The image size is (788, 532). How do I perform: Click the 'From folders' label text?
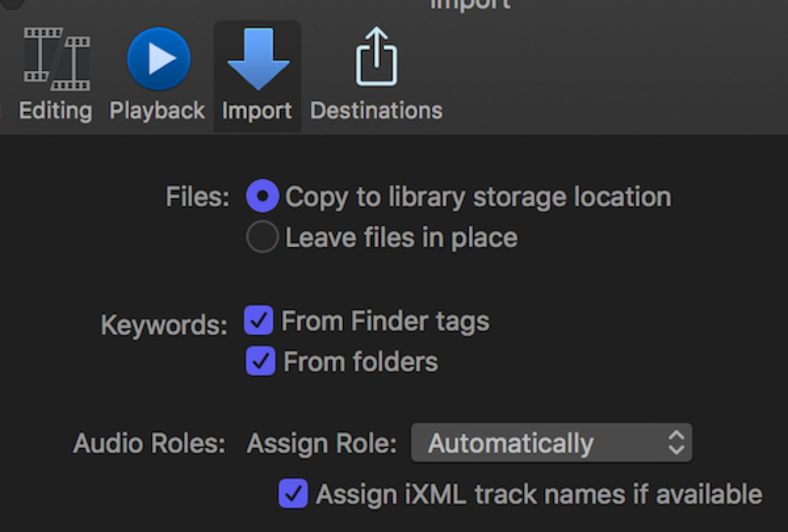pyautogui.click(x=361, y=362)
